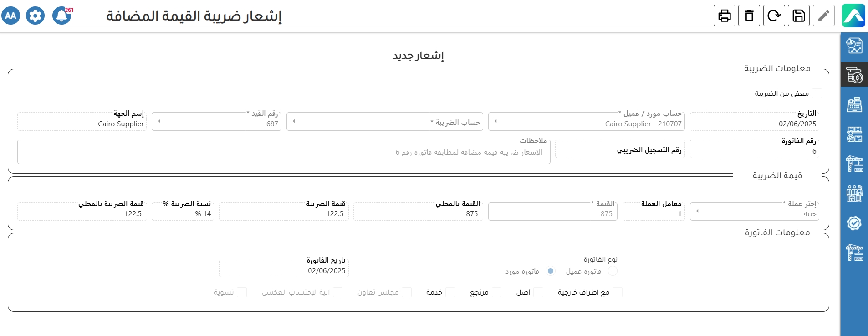Delete the notice using the trash icon
This screenshot has height=336, width=868.
coord(749,16)
